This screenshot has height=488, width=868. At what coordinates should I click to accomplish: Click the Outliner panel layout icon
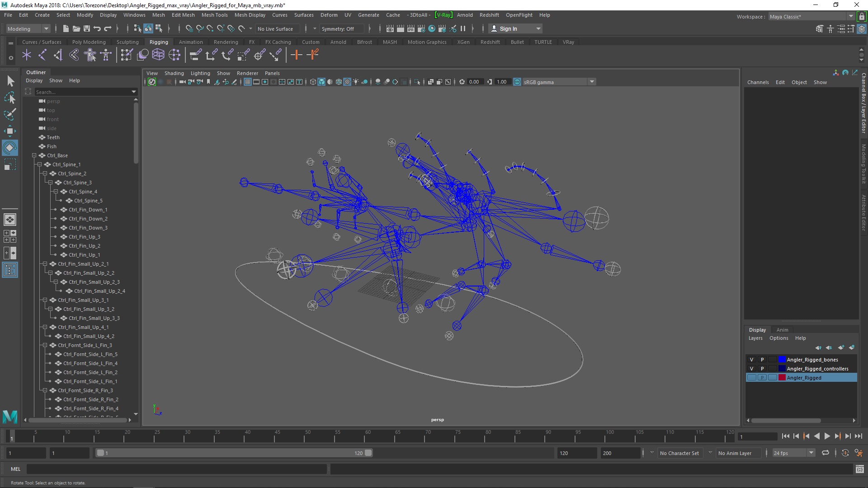point(10,270)
